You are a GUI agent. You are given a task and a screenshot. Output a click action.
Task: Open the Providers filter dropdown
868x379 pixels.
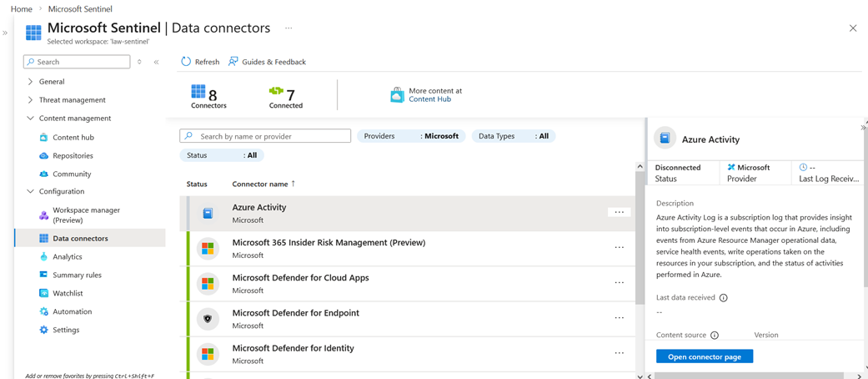coord(411,136)
